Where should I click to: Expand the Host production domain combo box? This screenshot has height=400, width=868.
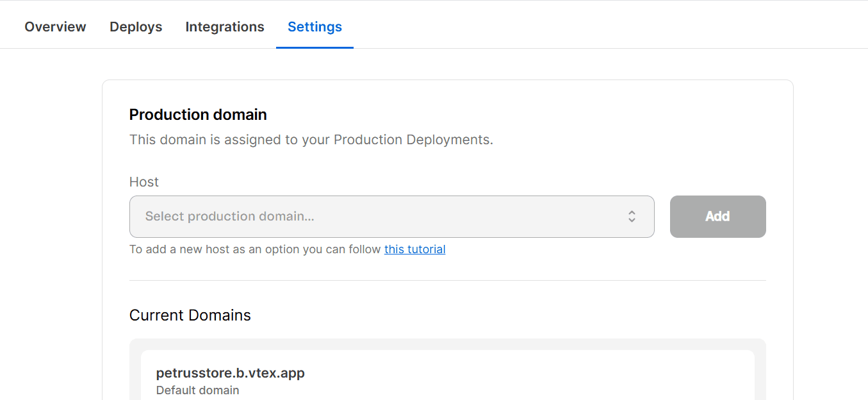tap(391, 217)
